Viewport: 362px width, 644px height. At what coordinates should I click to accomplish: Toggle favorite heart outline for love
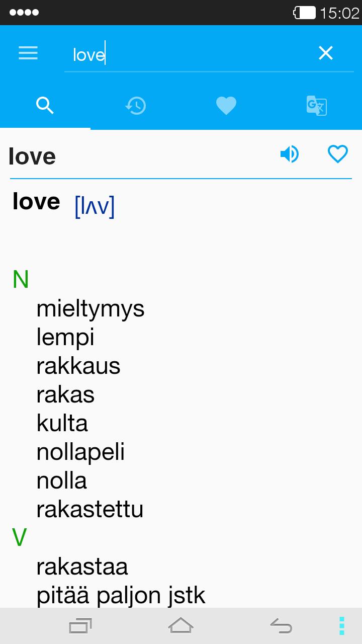coord(338,154)
